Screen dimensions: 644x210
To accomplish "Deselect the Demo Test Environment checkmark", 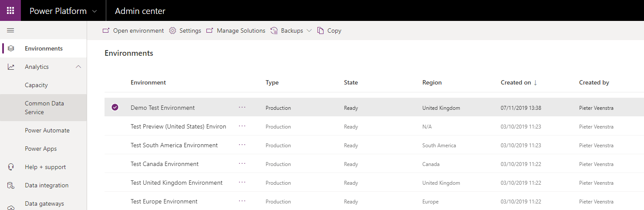I will point(115,107).
